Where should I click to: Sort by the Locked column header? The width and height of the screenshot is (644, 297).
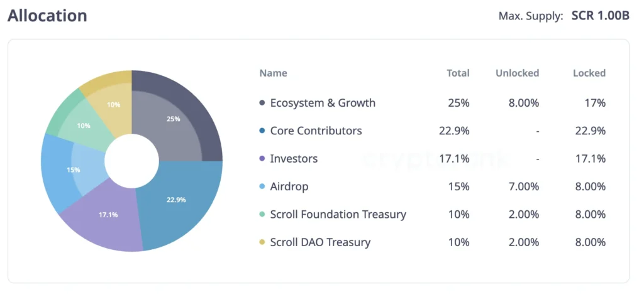(x=589, y=73)
